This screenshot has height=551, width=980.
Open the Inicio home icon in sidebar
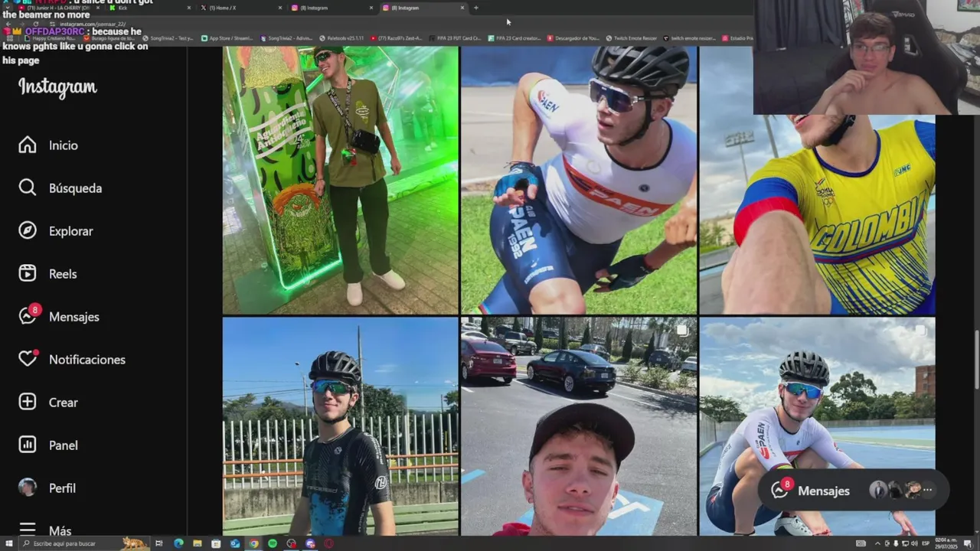coord(28,145)
